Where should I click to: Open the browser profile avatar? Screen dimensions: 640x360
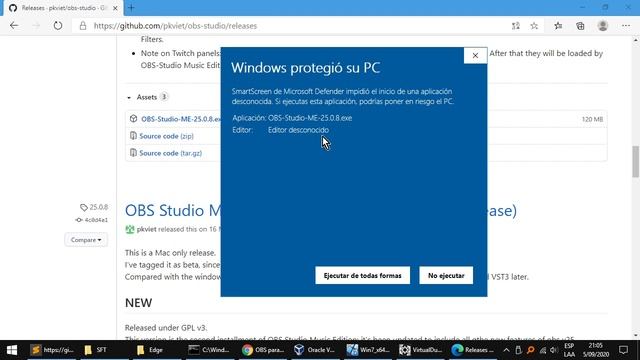point(602,26)
